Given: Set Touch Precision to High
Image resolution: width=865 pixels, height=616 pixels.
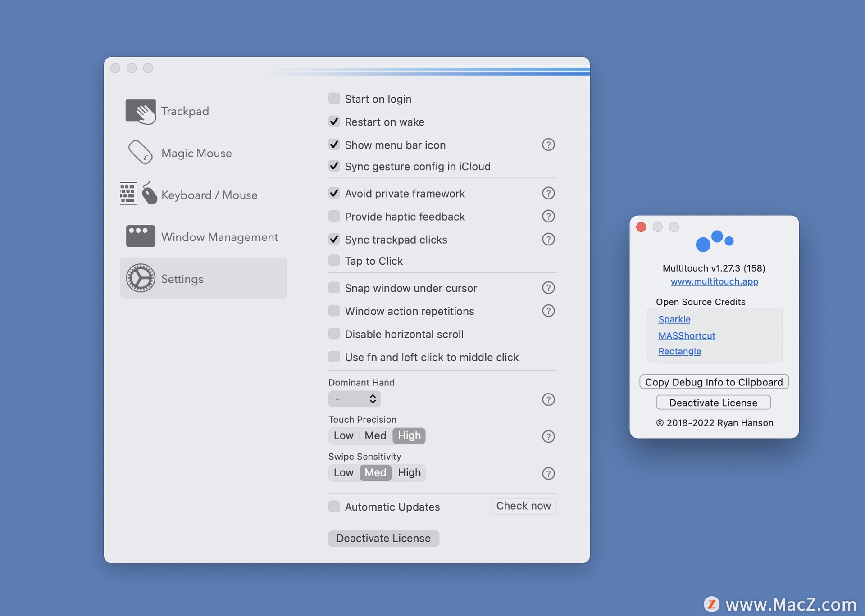Looking at the screenshot, I should tap(409, 435).
